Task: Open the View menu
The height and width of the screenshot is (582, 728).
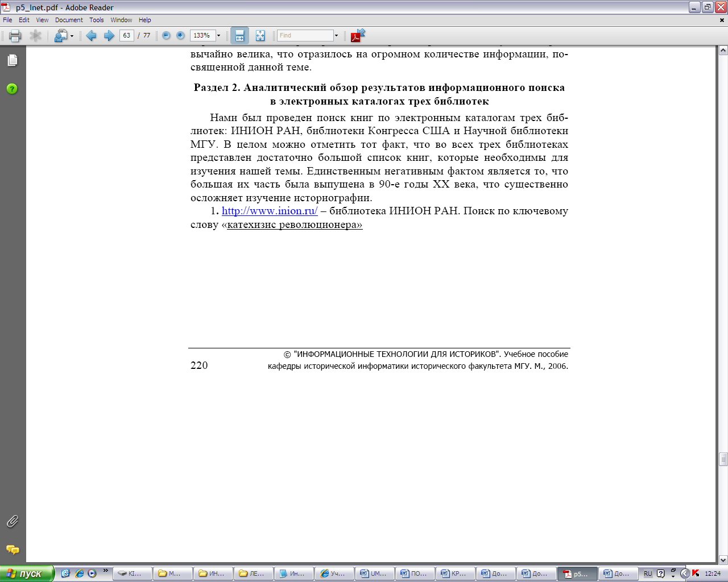Action: coord(43,20)
